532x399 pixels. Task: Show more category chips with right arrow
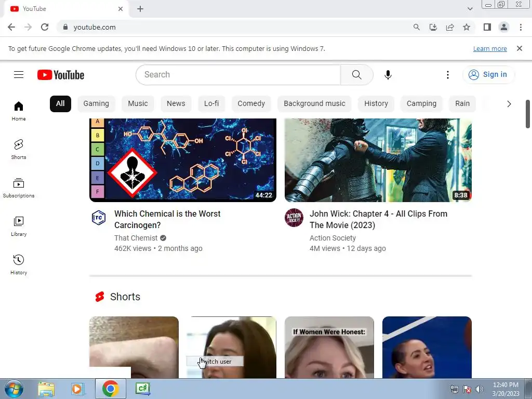(509, 104)
